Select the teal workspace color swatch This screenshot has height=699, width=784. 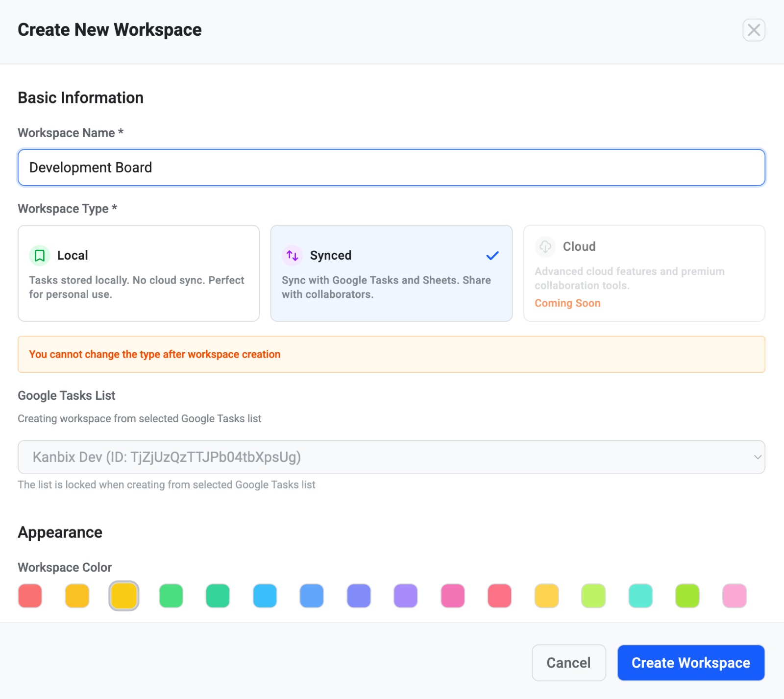(640, 596)
